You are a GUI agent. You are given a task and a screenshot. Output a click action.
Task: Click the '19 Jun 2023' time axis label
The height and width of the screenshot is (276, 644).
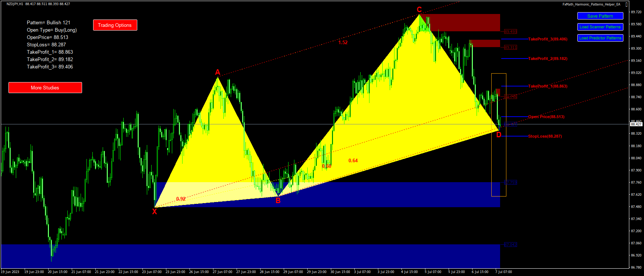[10, 272]
